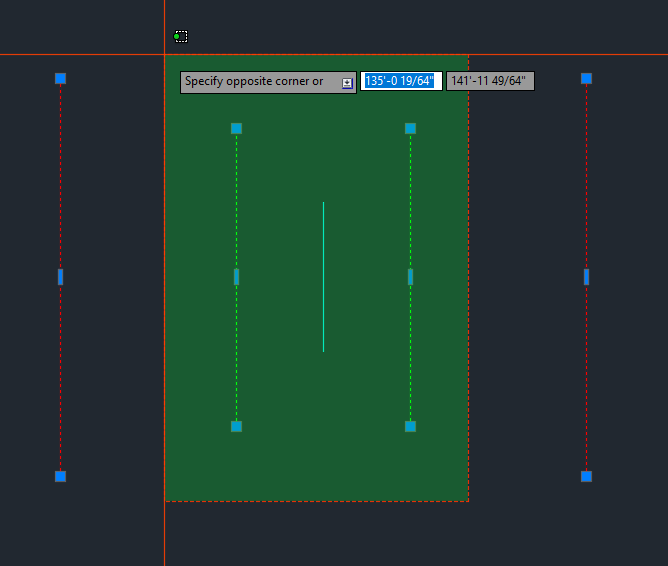Pick midpoint grip of right green dashed line
Screen dimensions: 668x566
410,277
